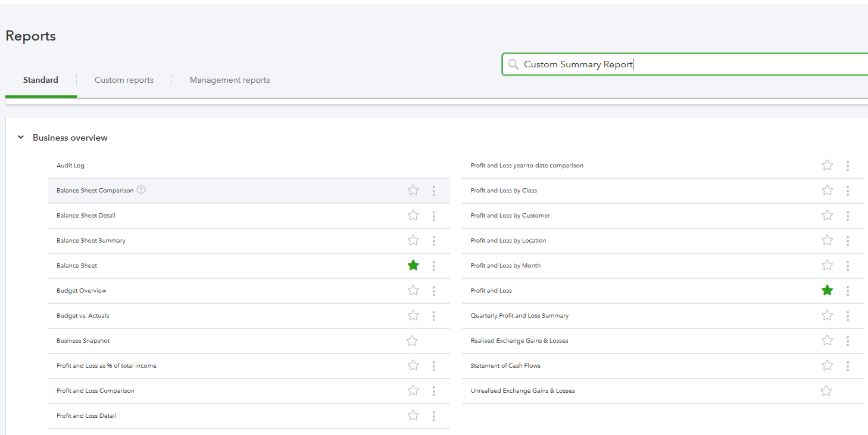This screenshot has height=435, width=868.
Task: Switch to the Management reports tab
Action: pyautogui.click(x=230, y=80)
